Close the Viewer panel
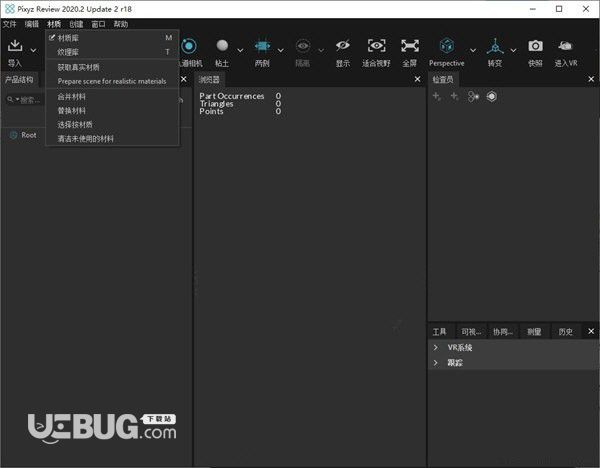Viewport: 600px width, 468px height. pos(417,79)
